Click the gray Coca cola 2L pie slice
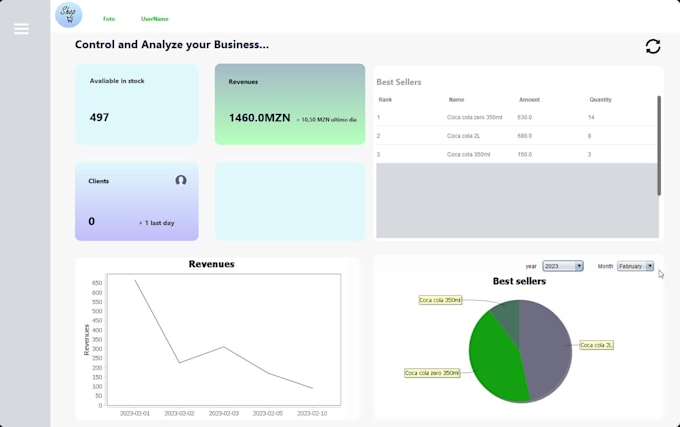The image size is (680, 427). (547, 347)
